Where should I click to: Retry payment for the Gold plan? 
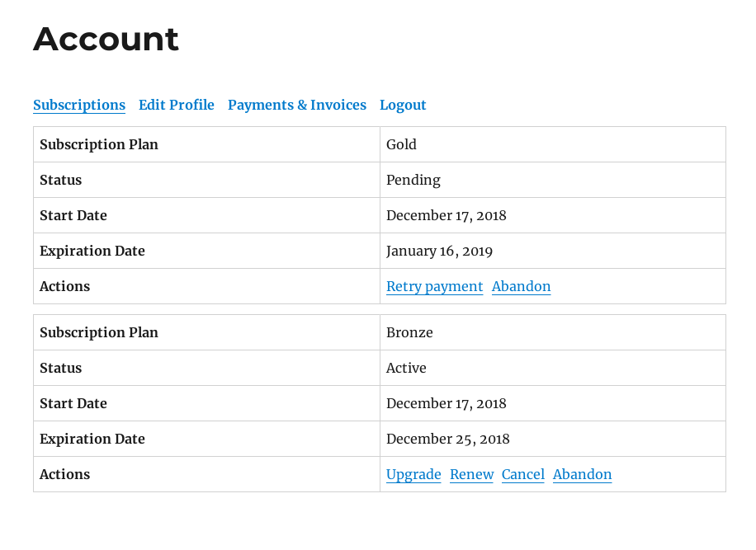coord(434,287)
